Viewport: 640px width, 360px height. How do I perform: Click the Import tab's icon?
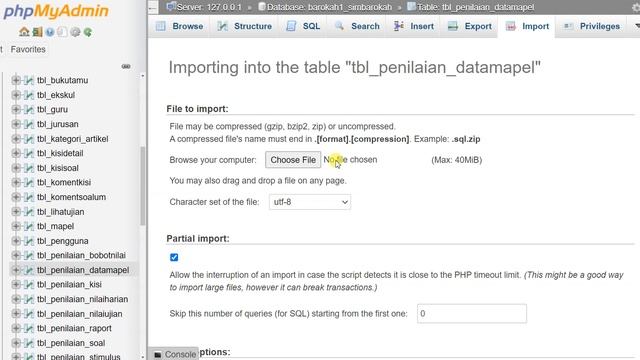click(x=511, y=26)
